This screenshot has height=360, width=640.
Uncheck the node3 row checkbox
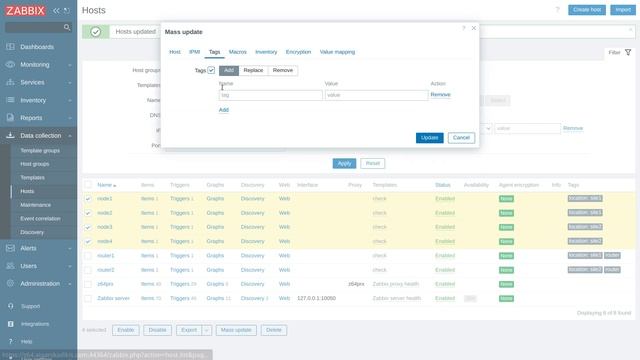pos(88,227)
